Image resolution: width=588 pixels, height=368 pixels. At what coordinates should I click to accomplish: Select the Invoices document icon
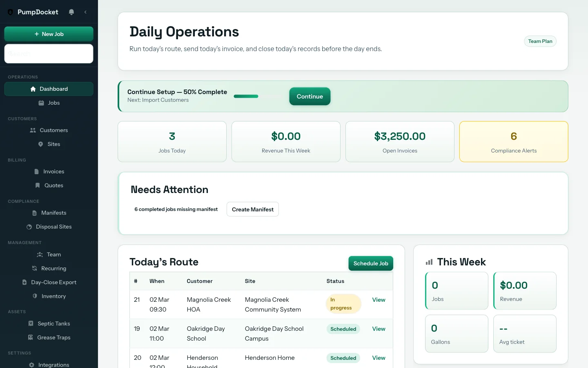[36, 171]
